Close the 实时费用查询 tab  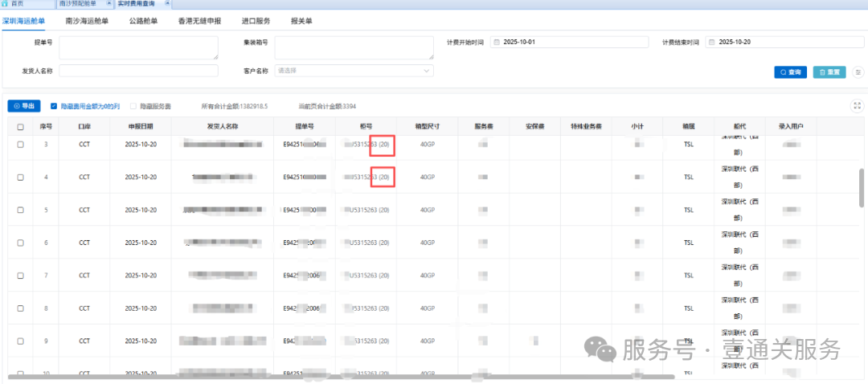pyautogui.click(x=166, y=4)
